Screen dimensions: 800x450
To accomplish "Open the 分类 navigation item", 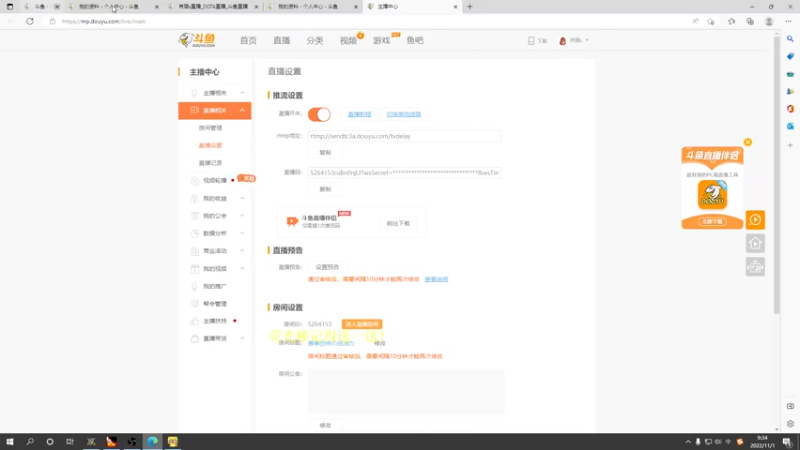I will click(x=315, y=40).
